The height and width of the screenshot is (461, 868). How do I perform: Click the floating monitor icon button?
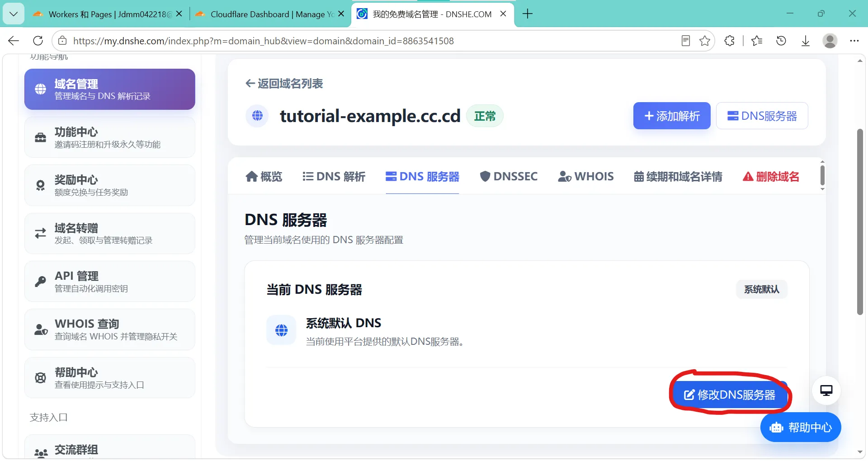pyautogui.click(x=826, y=390)
